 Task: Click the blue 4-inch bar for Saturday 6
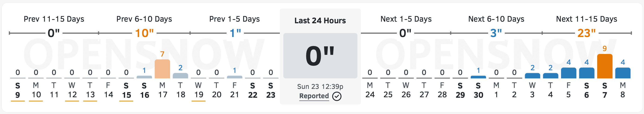[x=587, y=73]
